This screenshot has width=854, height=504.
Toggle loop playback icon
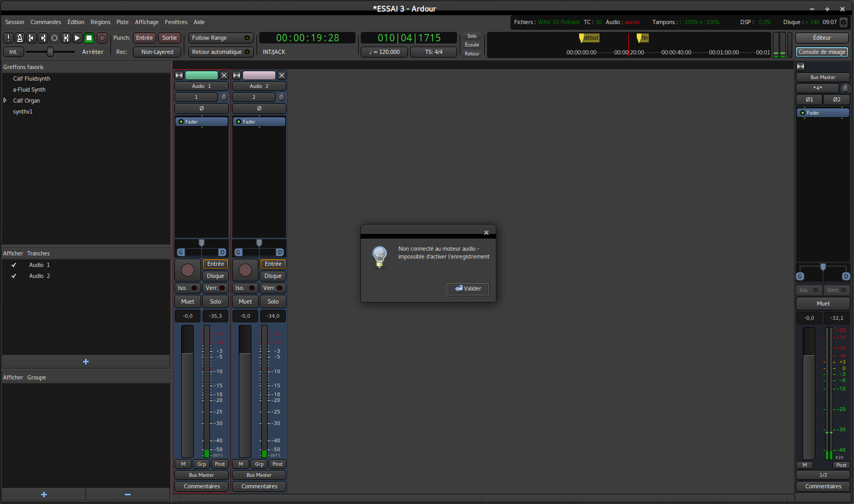point(54,38)
